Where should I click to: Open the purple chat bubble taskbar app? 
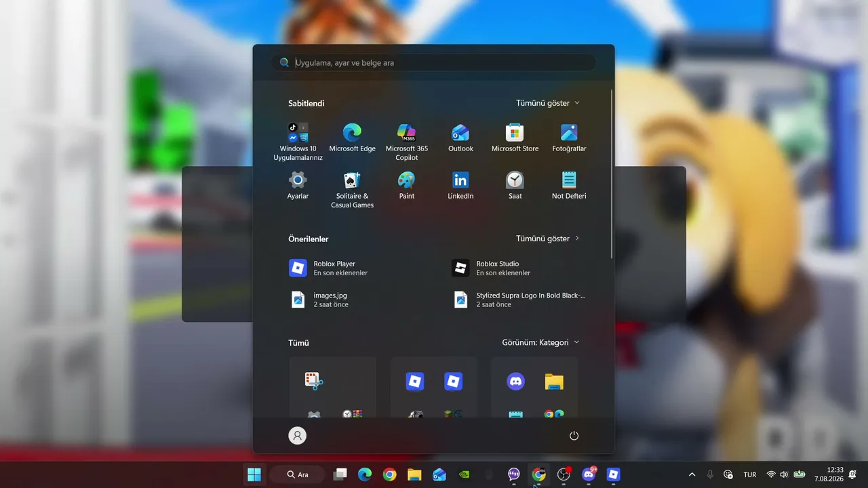(x=514, y=474)
